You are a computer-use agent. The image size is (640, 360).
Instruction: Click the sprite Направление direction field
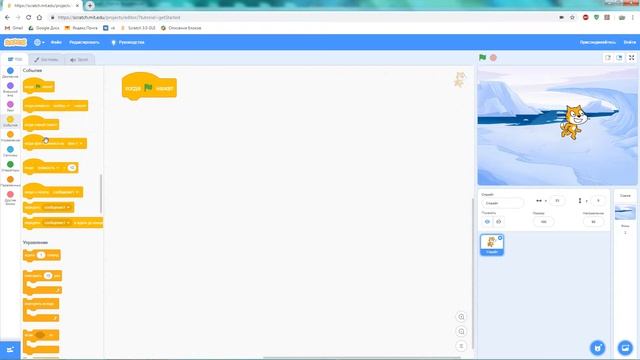coord(593,222)
